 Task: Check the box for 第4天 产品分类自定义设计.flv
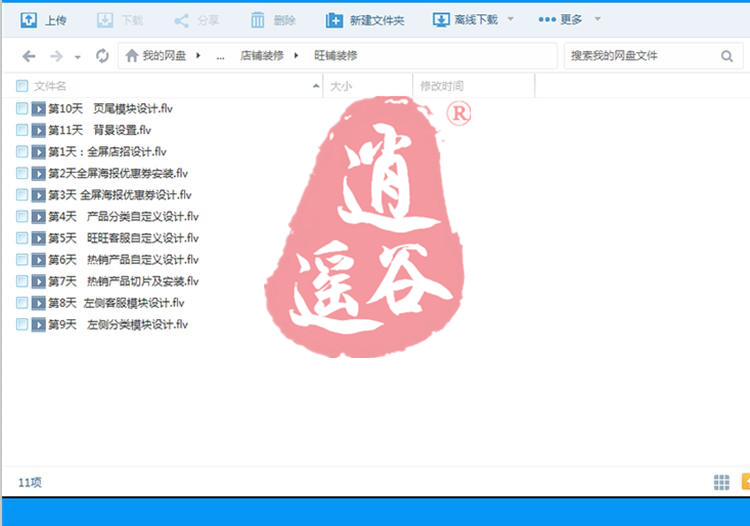22,216
